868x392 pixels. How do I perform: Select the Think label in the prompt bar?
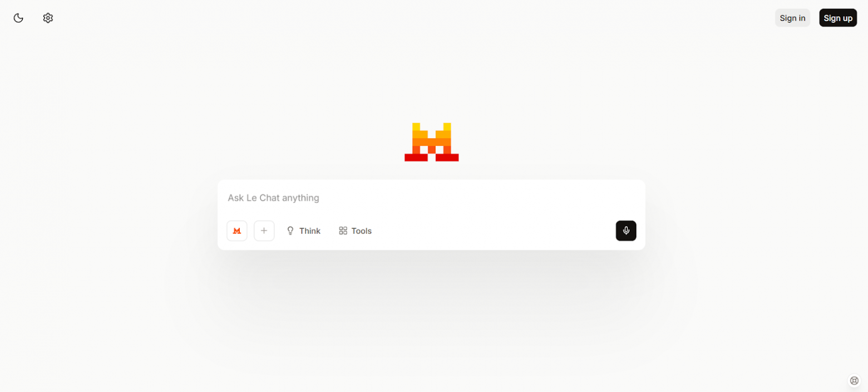[x=310, y=231]
